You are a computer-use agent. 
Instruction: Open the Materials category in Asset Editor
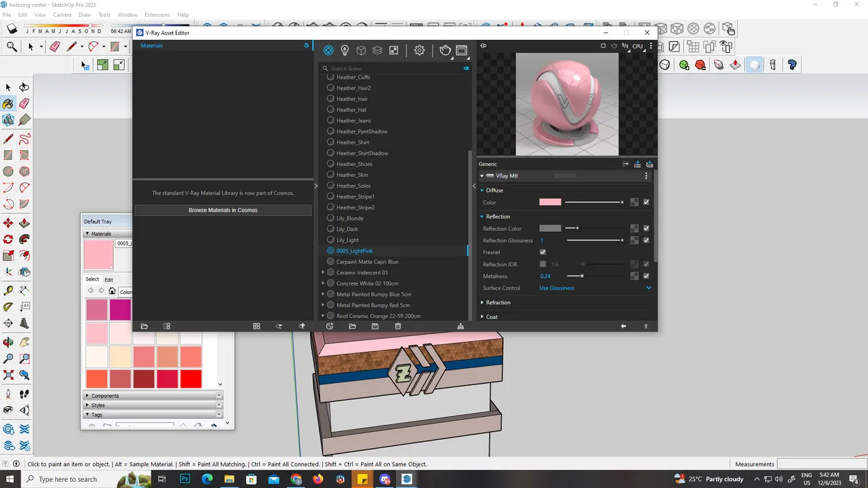click(328, 50)
